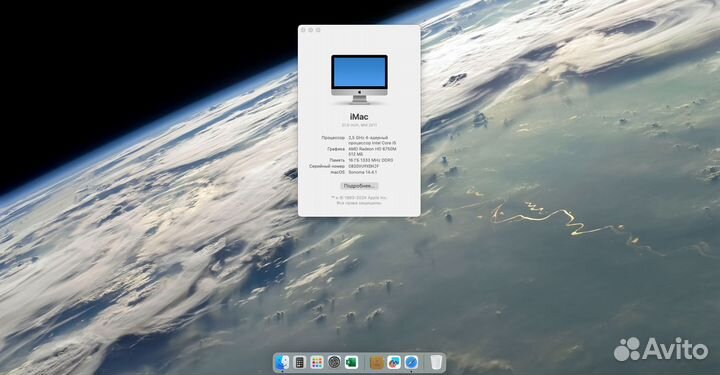Open the colorful squiggle app in the Dock
The image size is (720, 375).
pos(394,363)
